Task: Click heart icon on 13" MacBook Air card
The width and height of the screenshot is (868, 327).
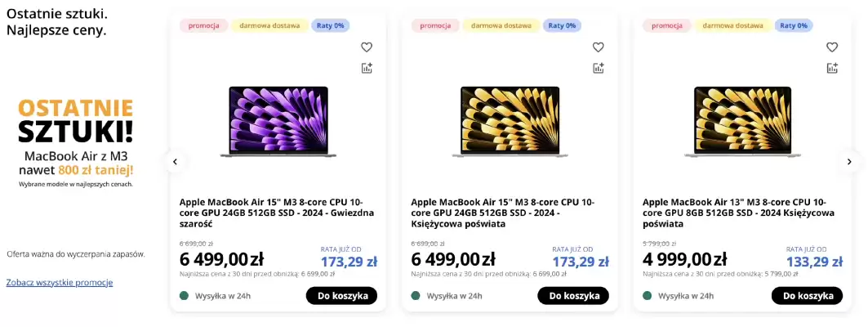Action: [x=832, y=47]
